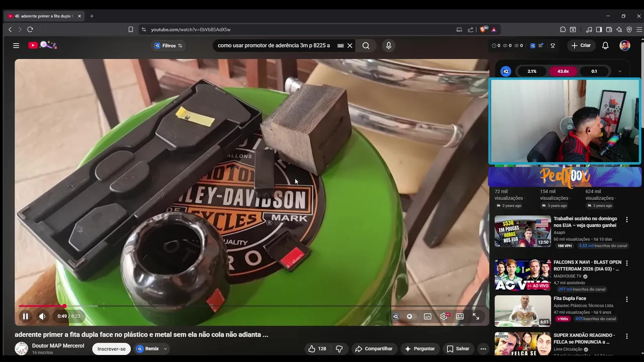Subscribe with the Inscrever-se button
Image resolution: width=644 pixels, height=362 pixels.
(x=111, y=349)
